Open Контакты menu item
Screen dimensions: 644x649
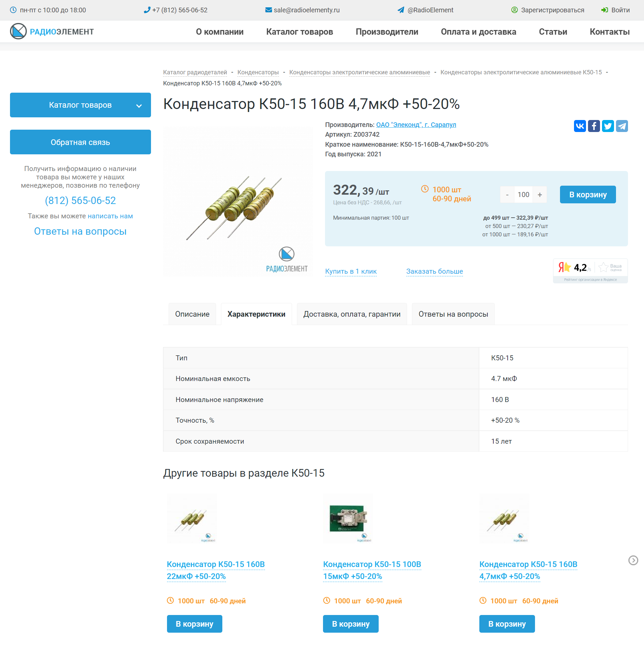click(609, 32)
